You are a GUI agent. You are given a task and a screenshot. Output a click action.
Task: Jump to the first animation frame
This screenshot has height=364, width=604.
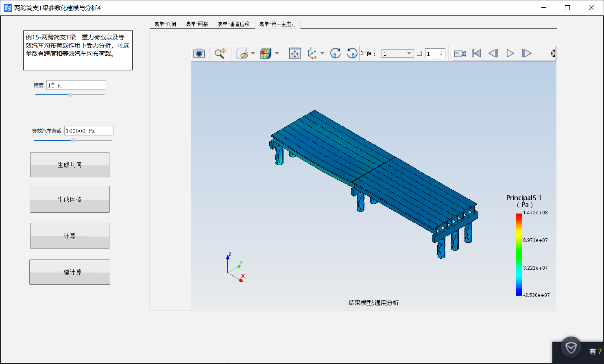pyautogui.click(x=476, y=53)
